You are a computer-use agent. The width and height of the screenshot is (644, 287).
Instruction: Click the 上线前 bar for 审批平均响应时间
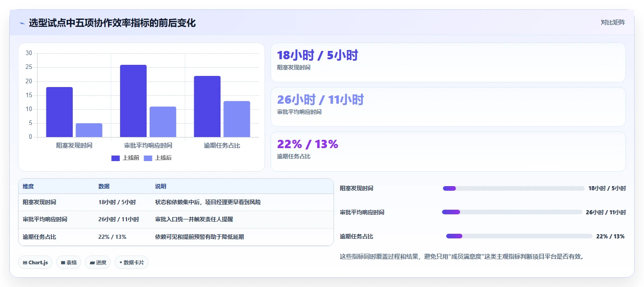pos(133,101)
